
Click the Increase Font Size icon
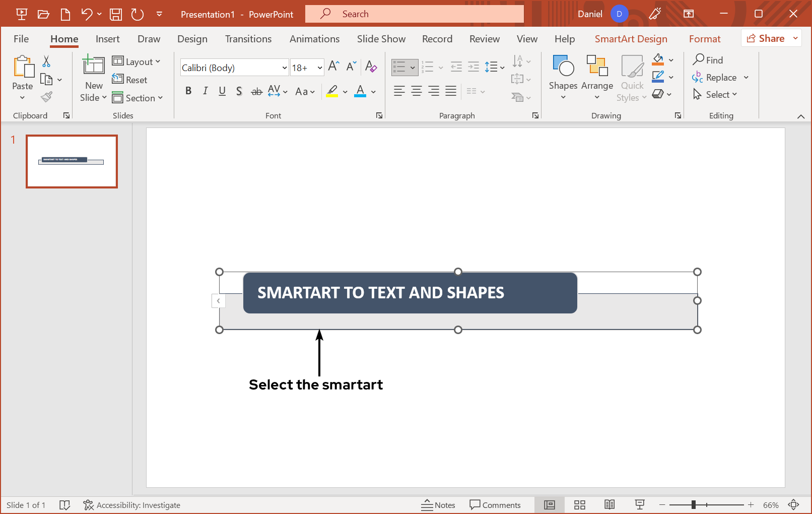pyautogui.click(x=333, y=66)
